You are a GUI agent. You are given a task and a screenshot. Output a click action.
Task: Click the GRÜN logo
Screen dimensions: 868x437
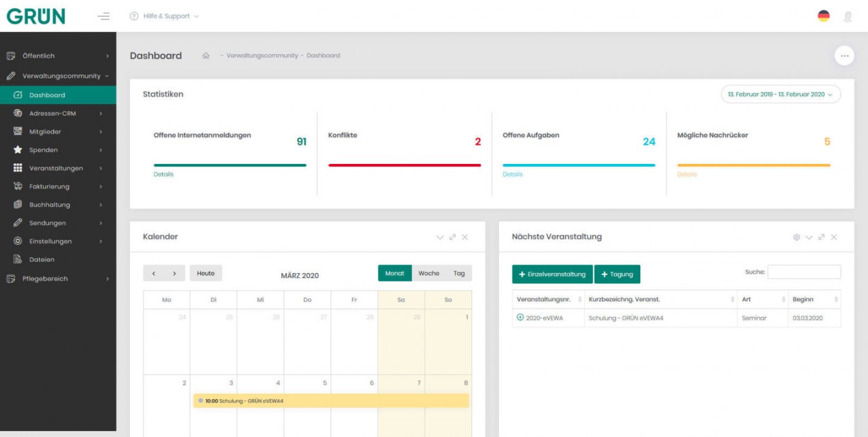(36, 16)
